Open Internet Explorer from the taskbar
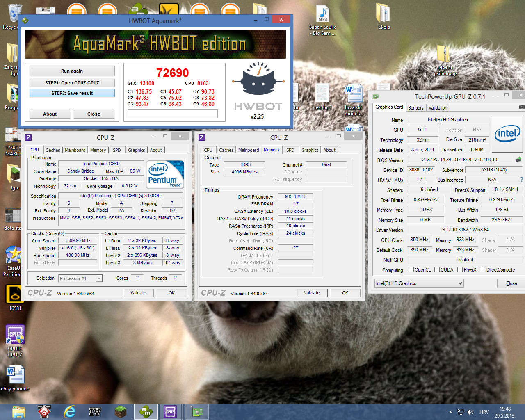525x420 pixels. pyautogui.click(x=70, y=412)
